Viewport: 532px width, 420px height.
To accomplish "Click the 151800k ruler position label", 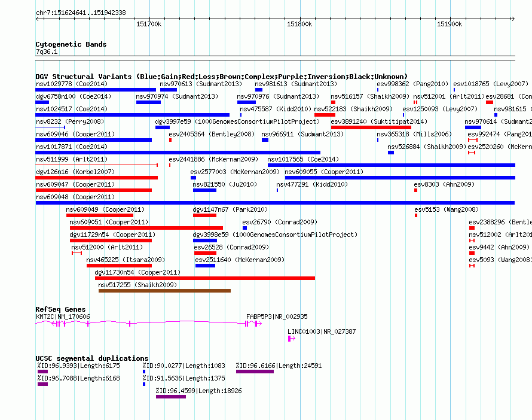I will coord(299,25).
